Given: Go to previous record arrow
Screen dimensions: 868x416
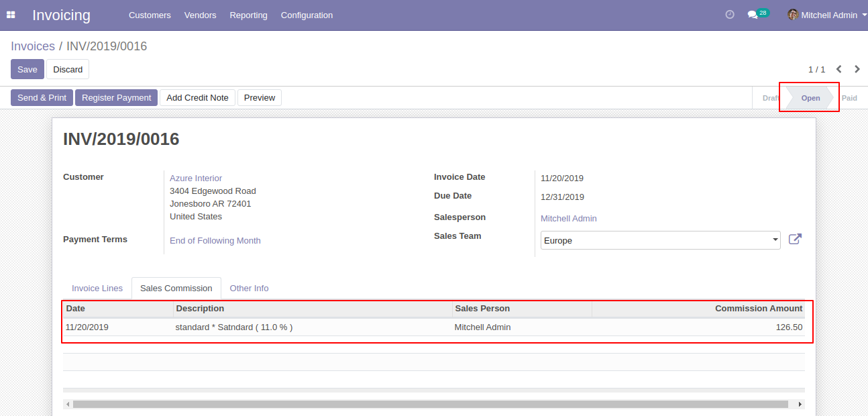Looking at the screenshot, I should 838,69.
